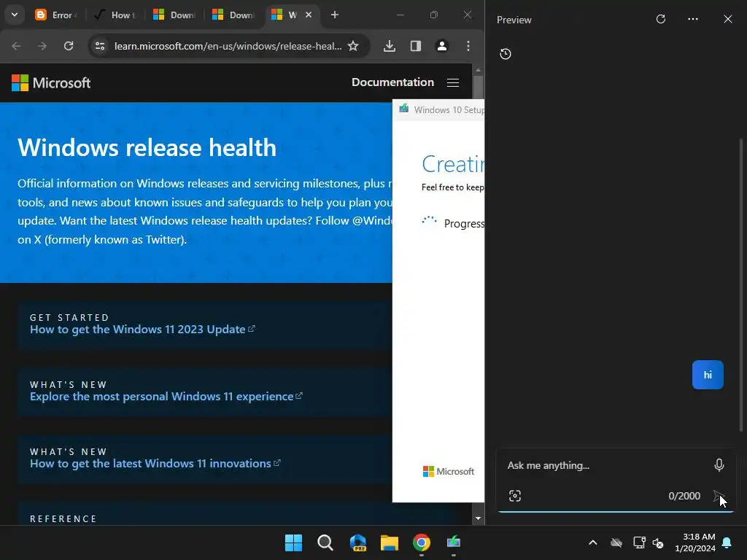Open the Documentation link
The height and width of the screenshot is (560, 747).
(392, 82)
